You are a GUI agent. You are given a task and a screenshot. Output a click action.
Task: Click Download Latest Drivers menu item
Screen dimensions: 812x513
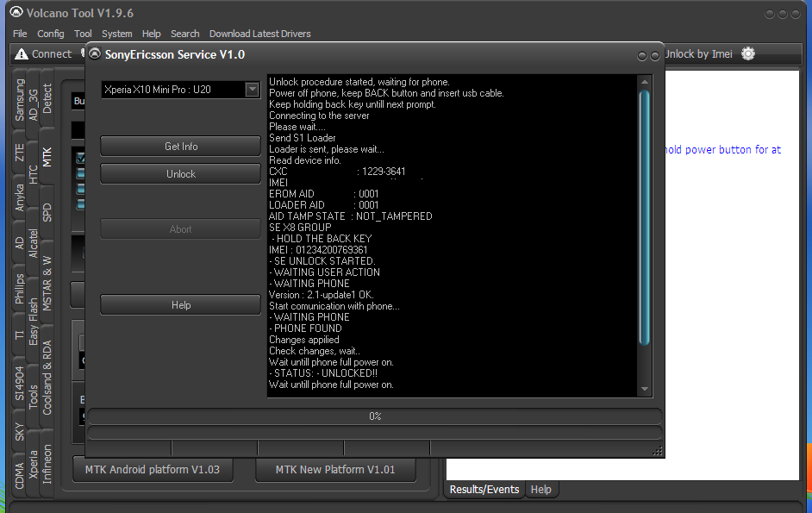pyautogui.click(x=260, y=34)
